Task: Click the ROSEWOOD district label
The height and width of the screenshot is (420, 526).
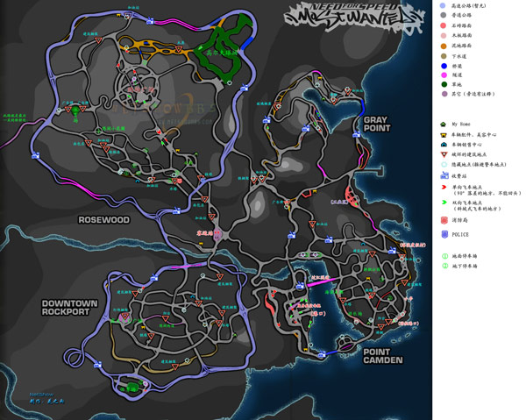Action: (103, 220)
